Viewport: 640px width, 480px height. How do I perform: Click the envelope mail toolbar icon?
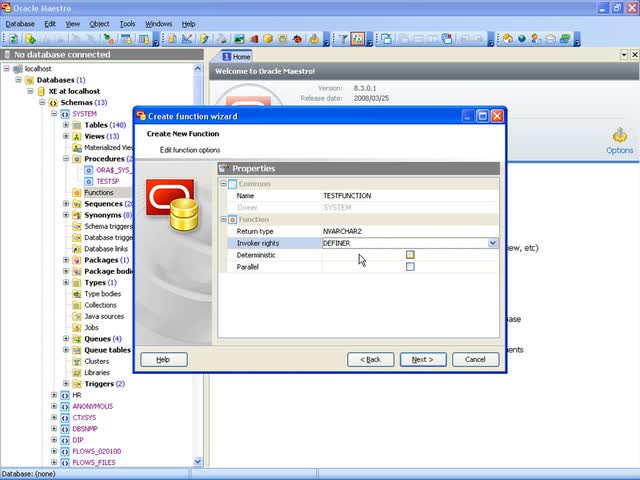tap(551, 39)
